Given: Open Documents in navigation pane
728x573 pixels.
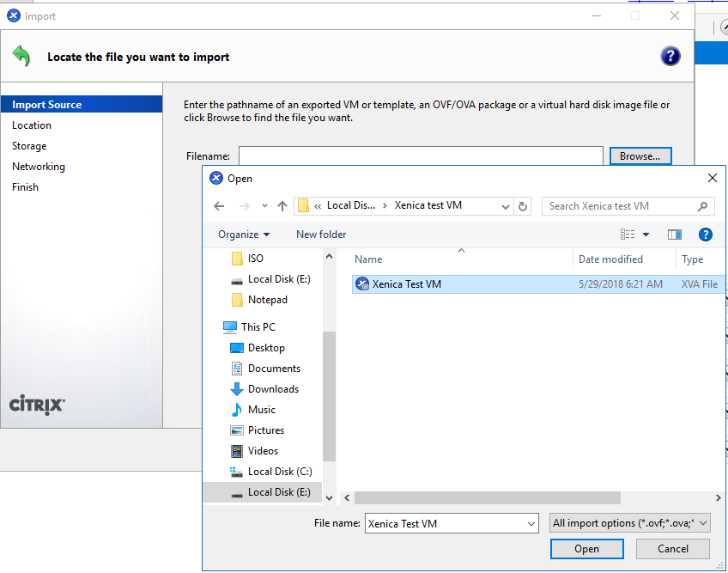Looking at the screenshot, I should [x=274, y=369].
